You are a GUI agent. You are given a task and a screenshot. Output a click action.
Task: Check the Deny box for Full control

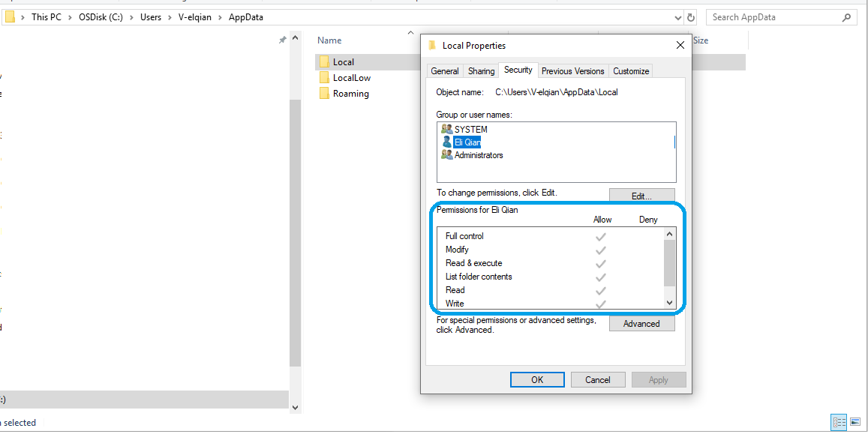pyautogui.click(x=648, y=235)
